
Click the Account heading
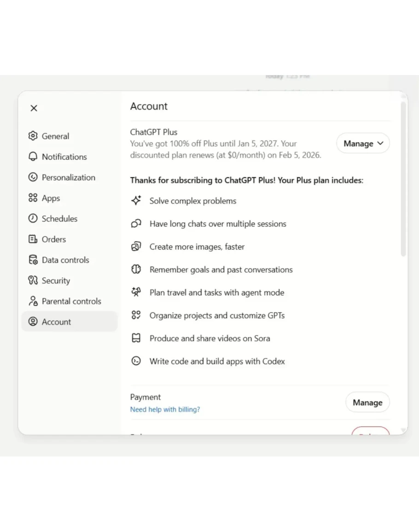[149, 106]
